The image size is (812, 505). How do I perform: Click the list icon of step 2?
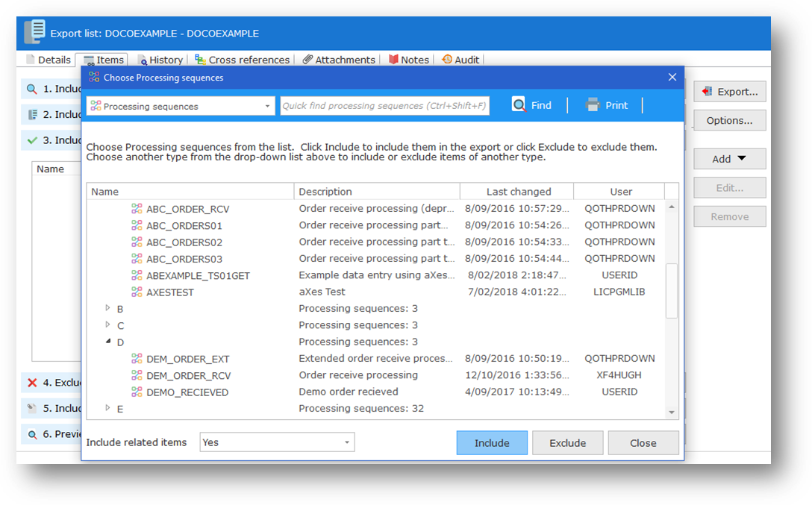pyautogui.click(x=32, y=114)
